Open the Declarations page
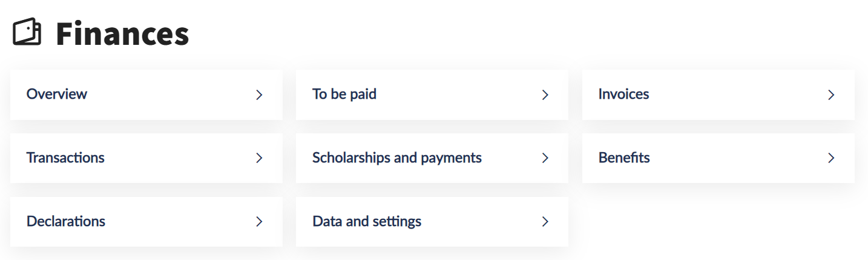868x260 pixels. [x=66, y=221]
